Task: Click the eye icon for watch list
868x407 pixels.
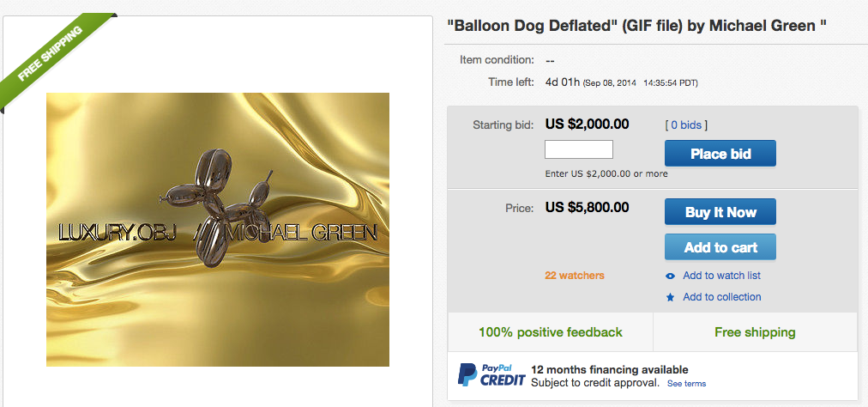Action: (671, 276)
